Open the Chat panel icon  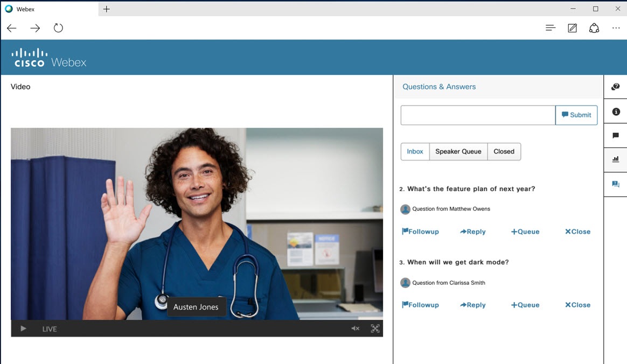click(x=615, y=136)
